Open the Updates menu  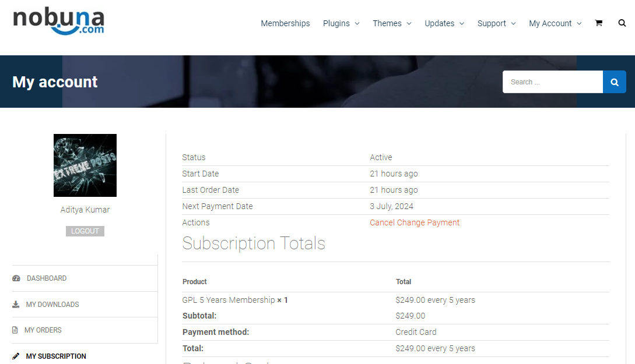pyautogui.click(x=444, y=23)
